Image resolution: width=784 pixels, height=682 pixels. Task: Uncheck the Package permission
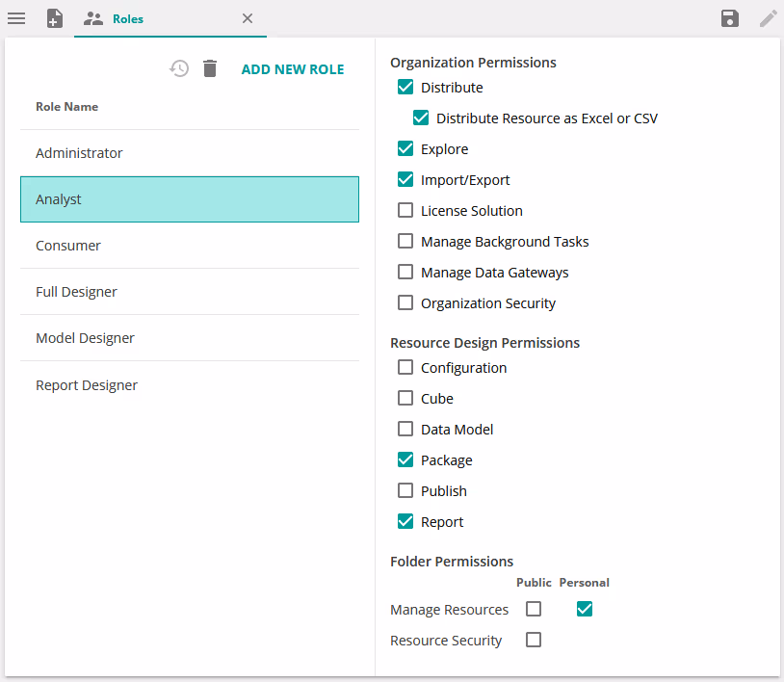click(405, 460)
